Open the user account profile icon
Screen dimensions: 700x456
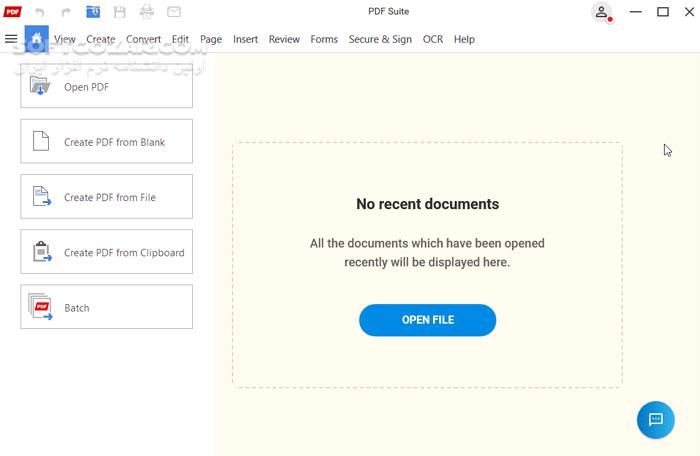(601, 12)
